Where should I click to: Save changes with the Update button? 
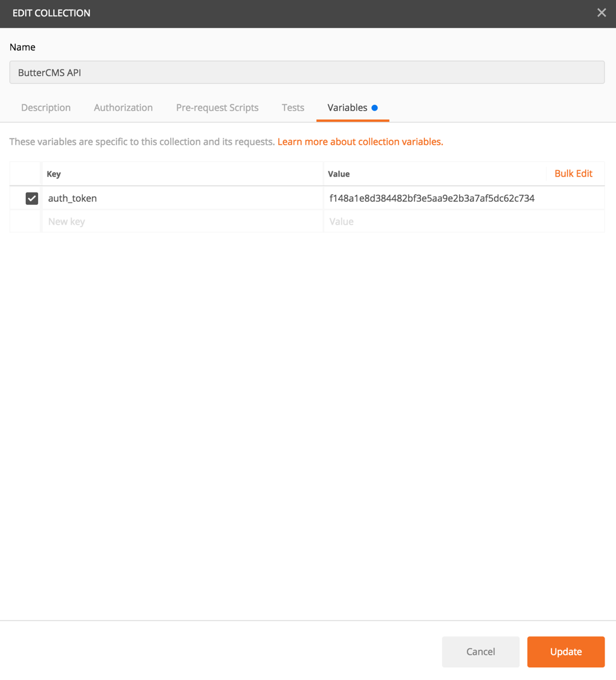(565, 652)
